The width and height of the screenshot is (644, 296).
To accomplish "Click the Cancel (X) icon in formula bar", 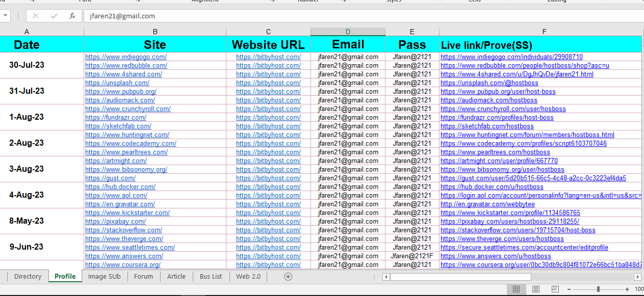I will [36, 16].
